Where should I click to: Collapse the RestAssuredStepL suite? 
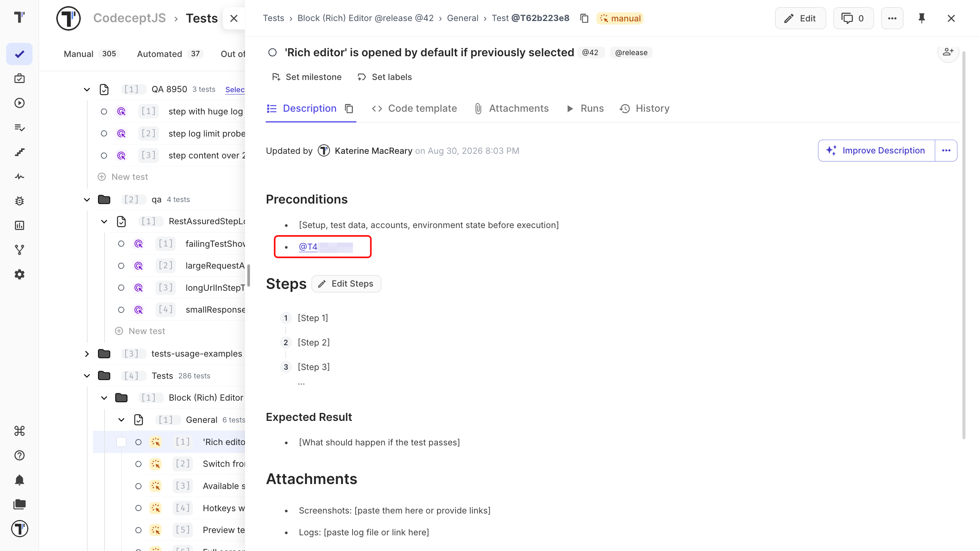coord(104,222)
